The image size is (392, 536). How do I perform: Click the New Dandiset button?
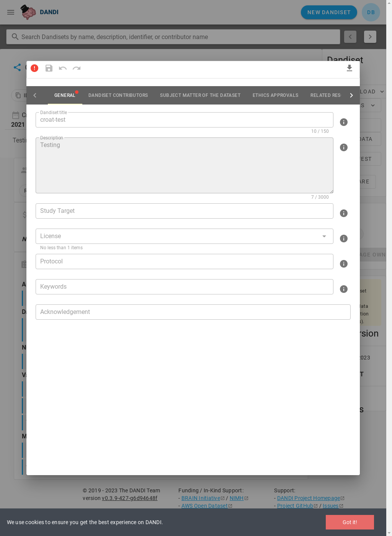pyautogui.click(x=329, y=12)
